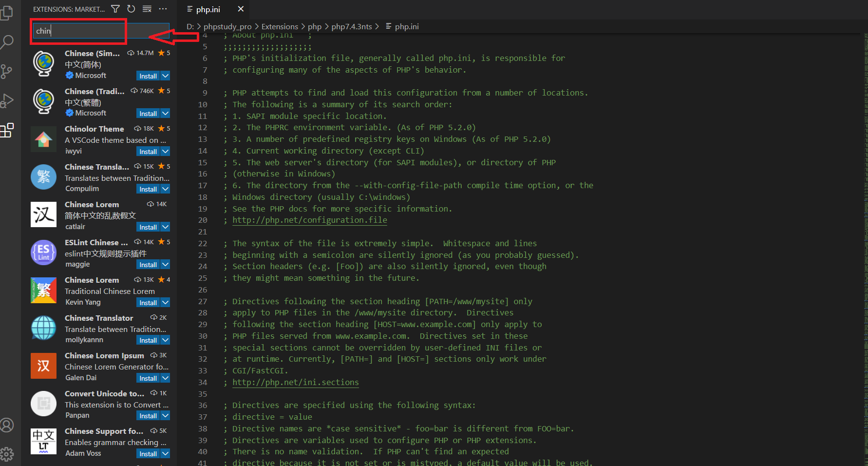This screenshot has width=868, height=466.
Task: Click the php7.4.3nts breadcrumb item
Action: click(352, 26)
